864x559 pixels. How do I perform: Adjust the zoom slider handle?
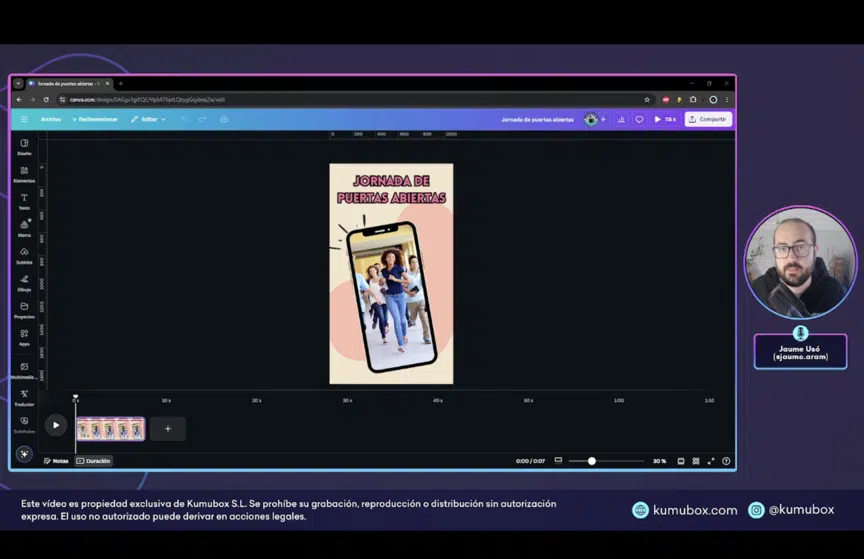pos(591,461)
